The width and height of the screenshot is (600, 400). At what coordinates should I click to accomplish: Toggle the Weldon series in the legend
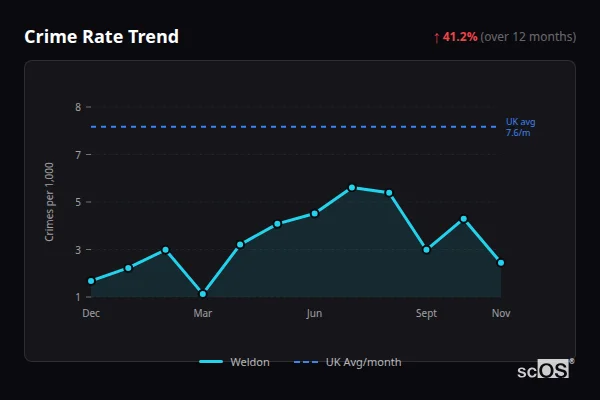[235, 362]
